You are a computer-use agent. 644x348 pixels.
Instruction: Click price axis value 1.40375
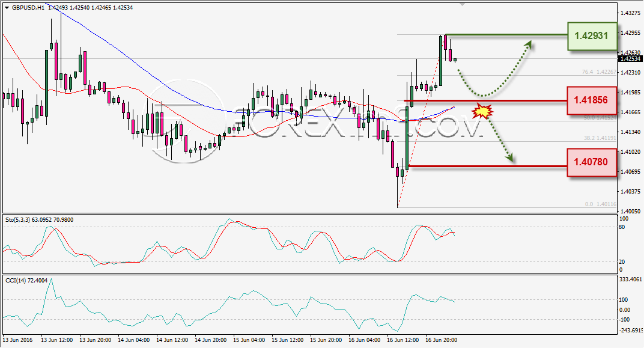630,192
